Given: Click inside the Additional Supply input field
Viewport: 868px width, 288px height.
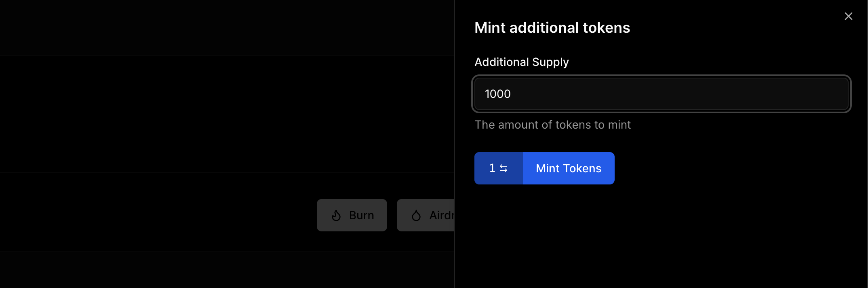Looking at the screenshot, I should click(661, 93).
